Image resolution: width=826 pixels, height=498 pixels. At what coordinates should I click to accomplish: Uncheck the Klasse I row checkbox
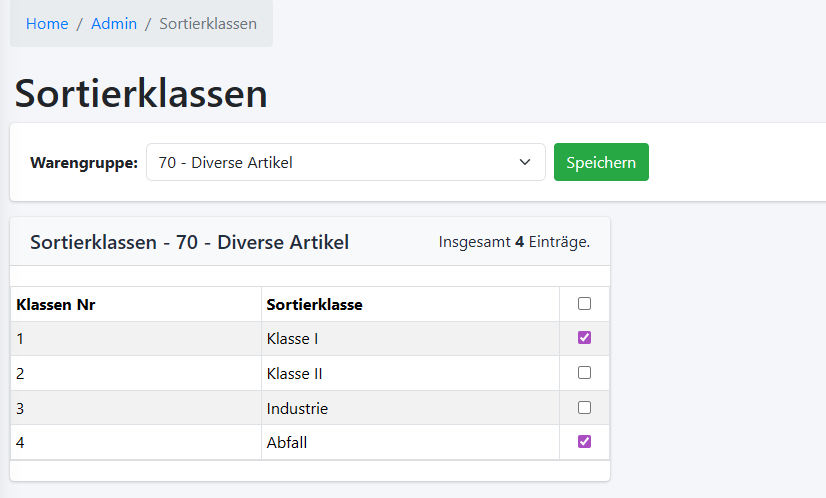[585, 338]
